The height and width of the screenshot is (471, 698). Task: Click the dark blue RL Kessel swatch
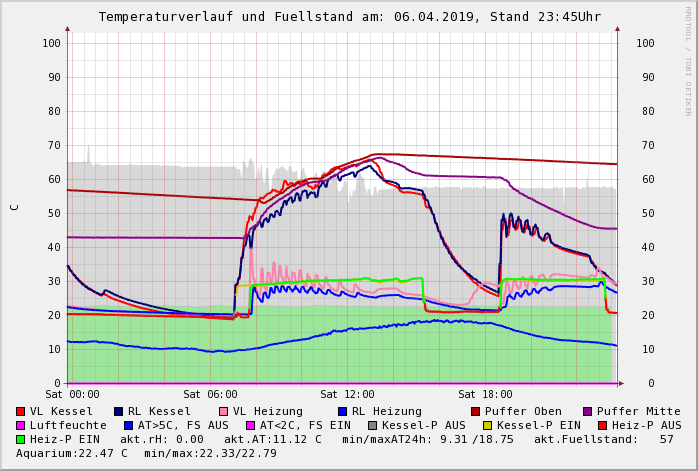click(119, 411)
